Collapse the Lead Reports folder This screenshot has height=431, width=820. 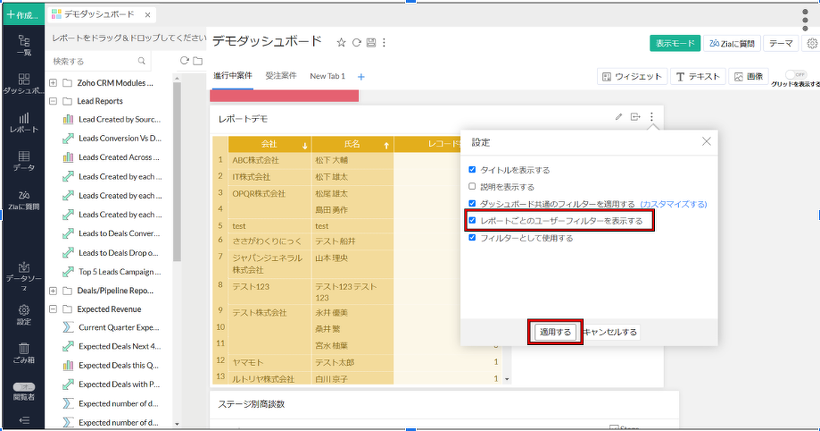click(x=52, y=101)
